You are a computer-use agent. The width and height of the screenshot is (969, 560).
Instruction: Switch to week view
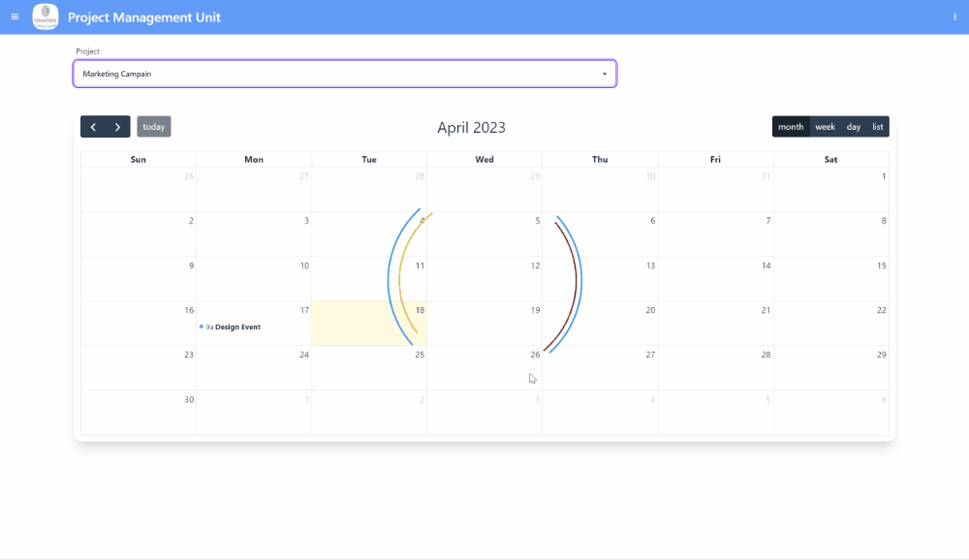(825, 126)
